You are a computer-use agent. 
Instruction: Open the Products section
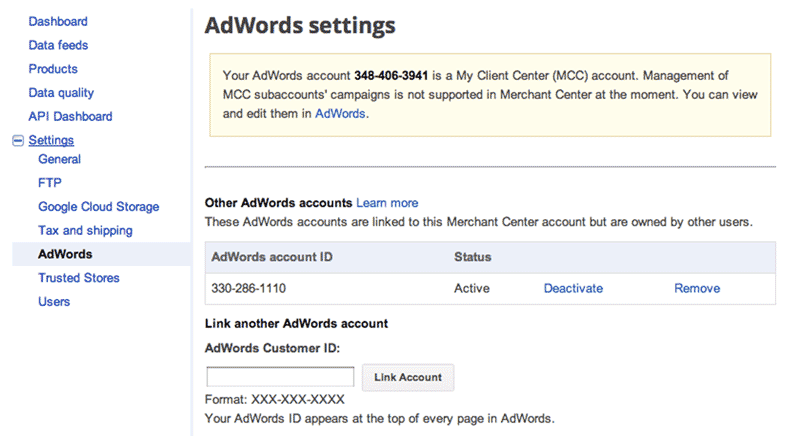53,69
